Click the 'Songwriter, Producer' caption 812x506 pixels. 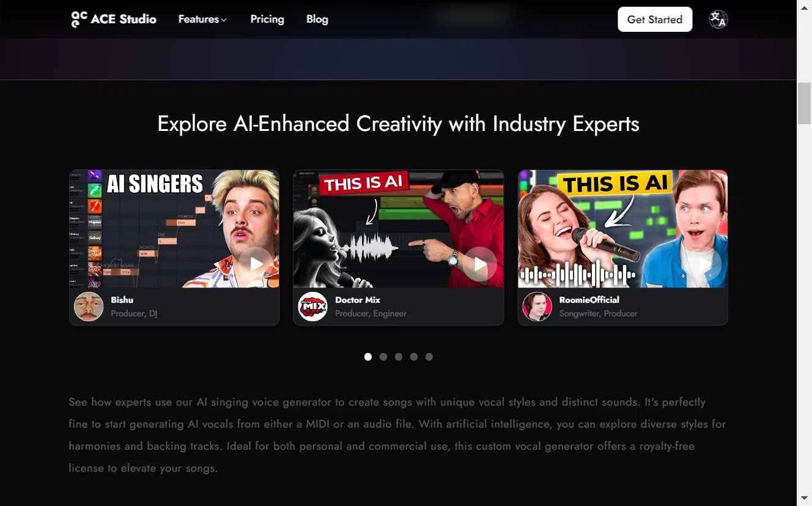coord(598,313)
